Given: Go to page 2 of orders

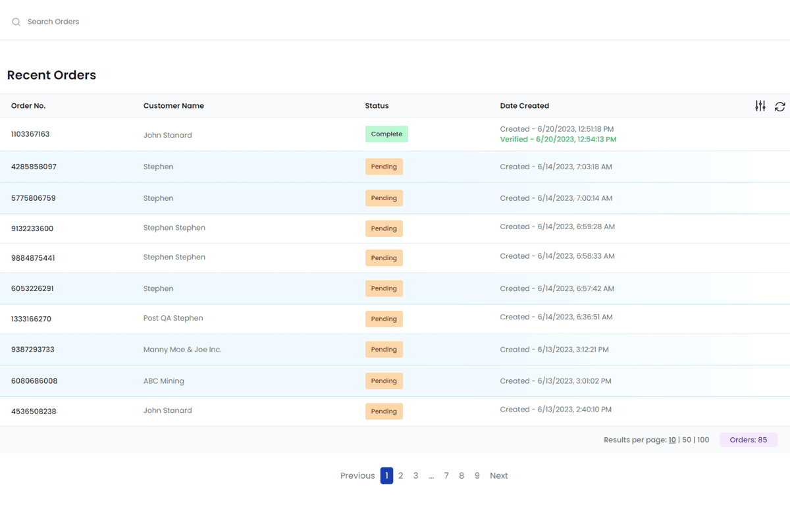Looking at the screenshot, I should click(400, 475).
